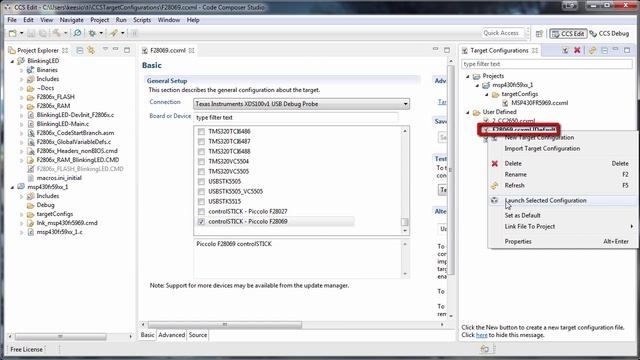Check the TMS320VC5505 device checkbox
Screen dimensions: 640x360
click(x=201, y=171)
